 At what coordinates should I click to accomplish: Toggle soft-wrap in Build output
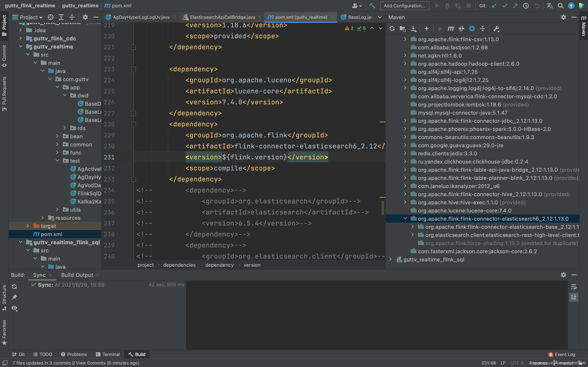[x=574, y=287]
